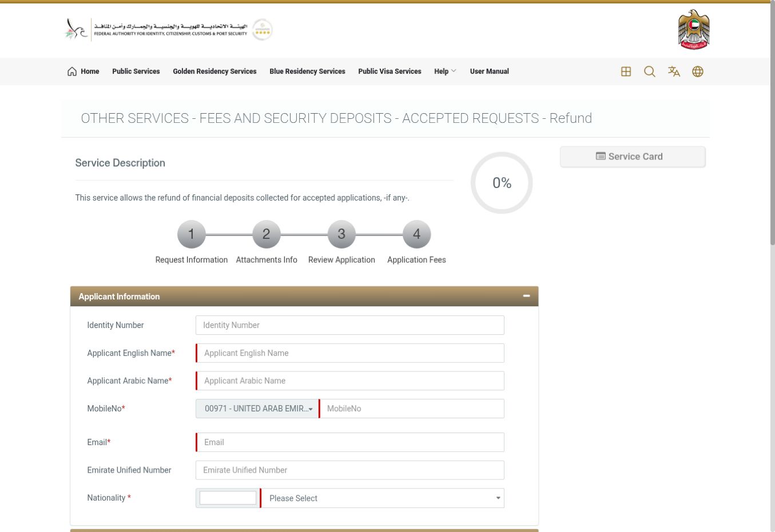775x532 pixels.
Task: Focus the MobileNo input field
Action: tap(412, 409)
